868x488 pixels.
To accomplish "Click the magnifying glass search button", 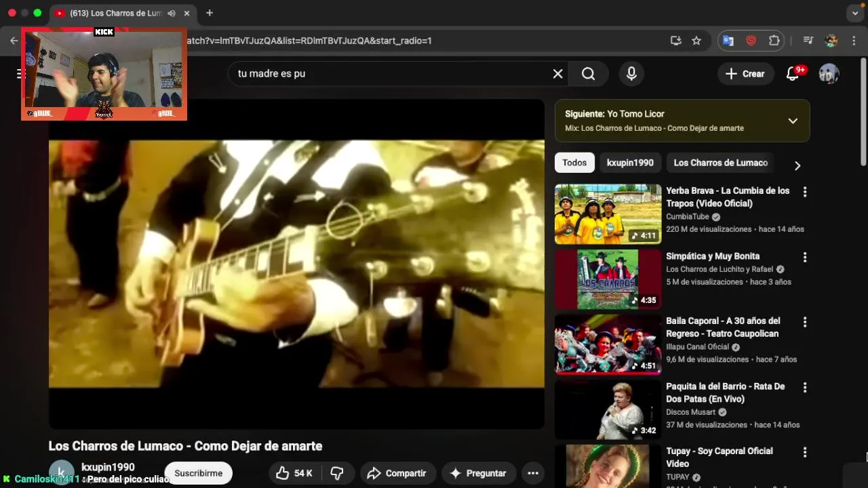I will pos(589,74).
